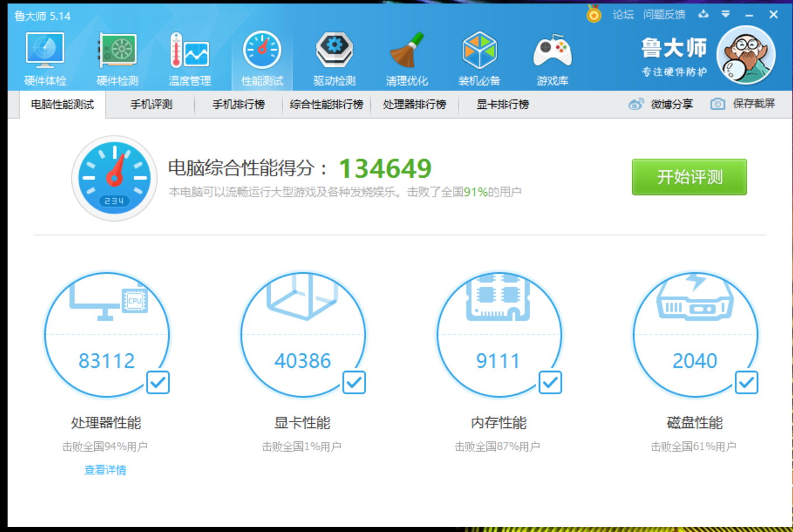793x532 pixels.
Task: Click the green 开始评测 button
Action: pyautogui.click(x=690, y=177)
